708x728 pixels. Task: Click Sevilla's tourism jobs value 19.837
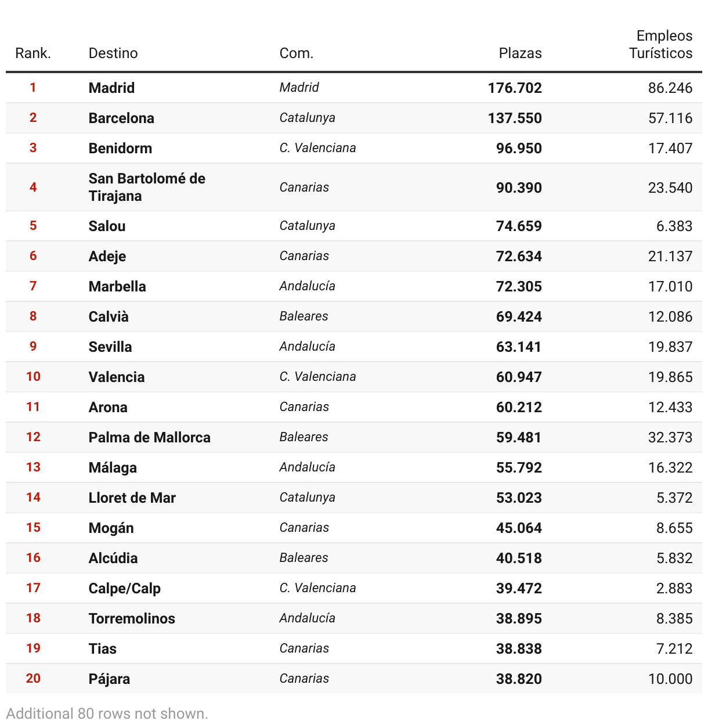click(670, 347)
